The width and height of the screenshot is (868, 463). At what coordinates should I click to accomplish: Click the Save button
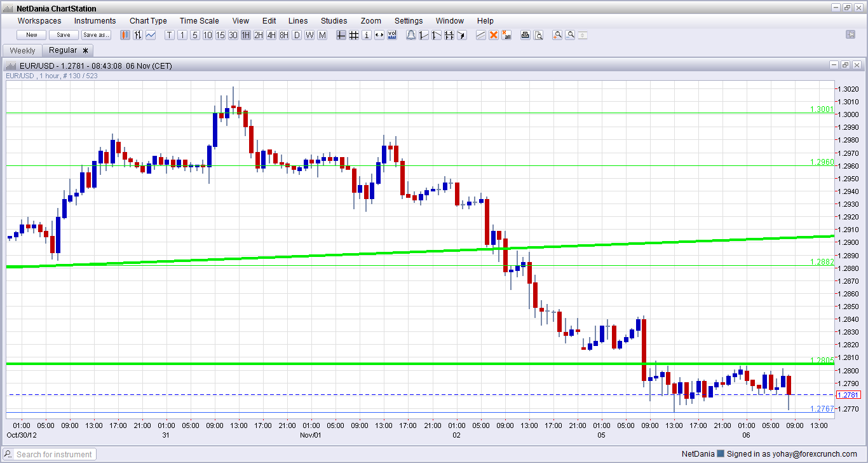64,35
